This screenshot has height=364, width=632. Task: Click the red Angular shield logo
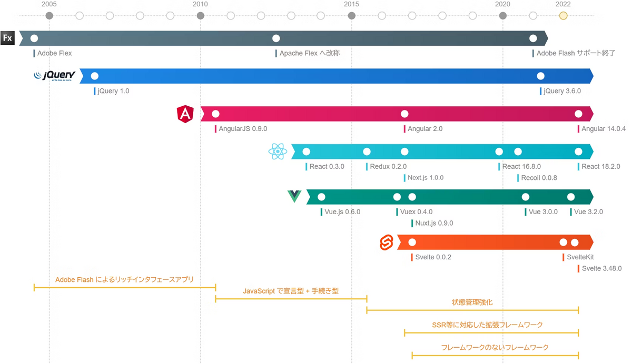tap(185, 114)
